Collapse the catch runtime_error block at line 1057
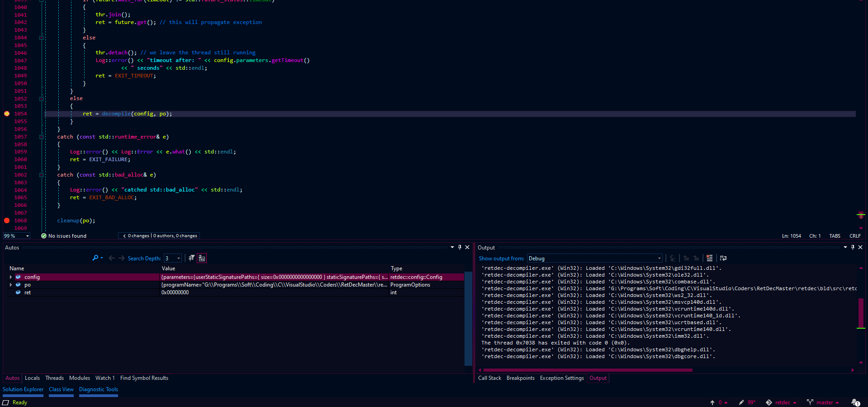Screen dimensions: 868x407 41,137
